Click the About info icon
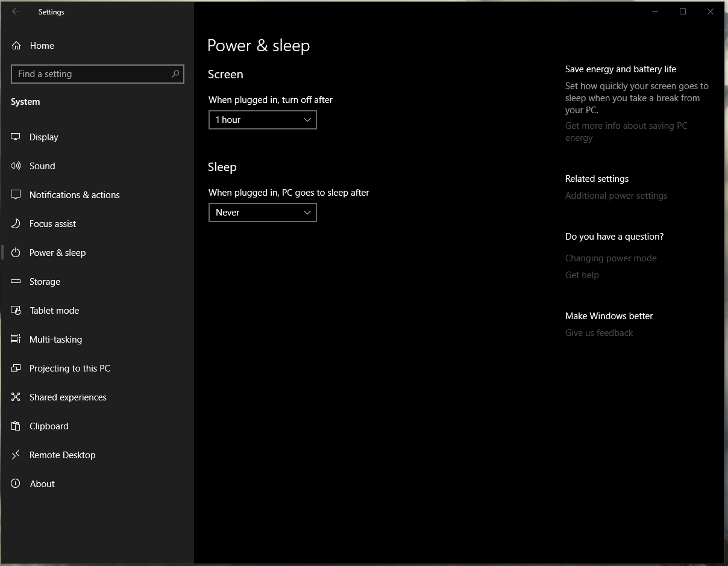The image size is (728, 566). pos(16,484)
